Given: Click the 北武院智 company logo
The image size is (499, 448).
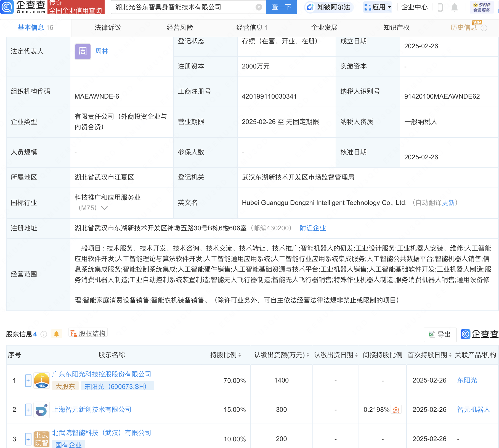Looking at the screenshot, I should [x=42, y=439].
